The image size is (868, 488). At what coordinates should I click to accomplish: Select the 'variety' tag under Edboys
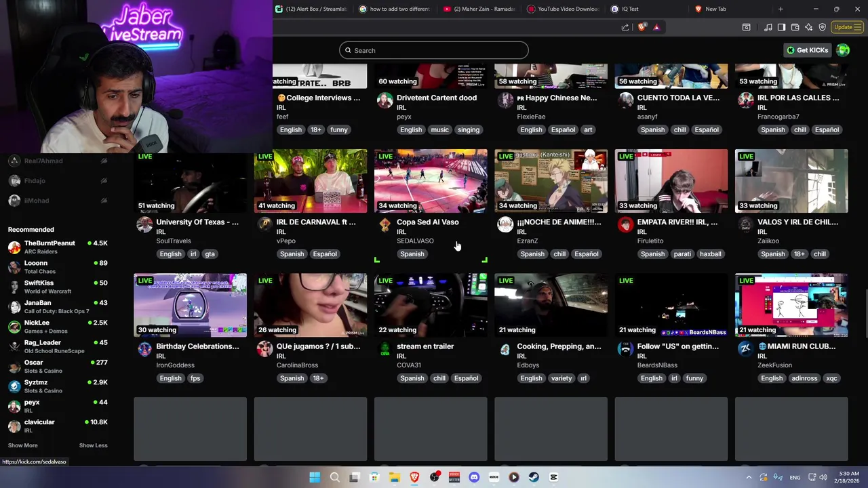pyautogui.click(x=561, y=378)
